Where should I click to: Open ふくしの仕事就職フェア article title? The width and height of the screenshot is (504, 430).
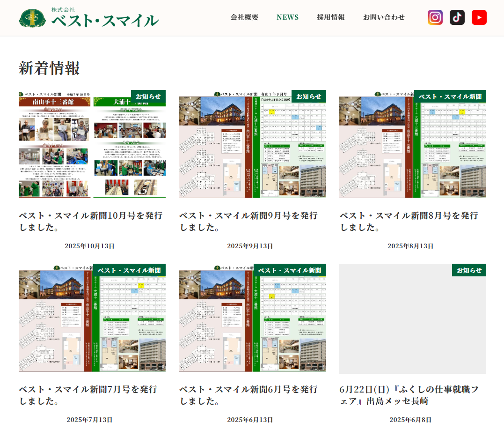coord(409,395)
